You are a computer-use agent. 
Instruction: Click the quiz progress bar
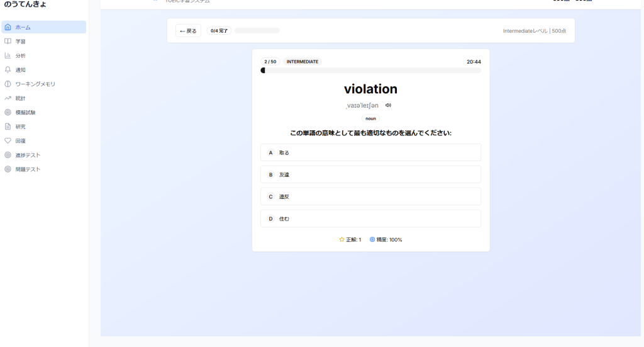pos(370,71)
